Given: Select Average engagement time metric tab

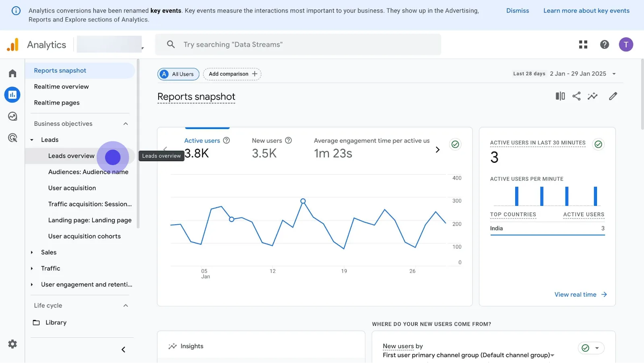Looking at the screenshot, I should (372, 147).
